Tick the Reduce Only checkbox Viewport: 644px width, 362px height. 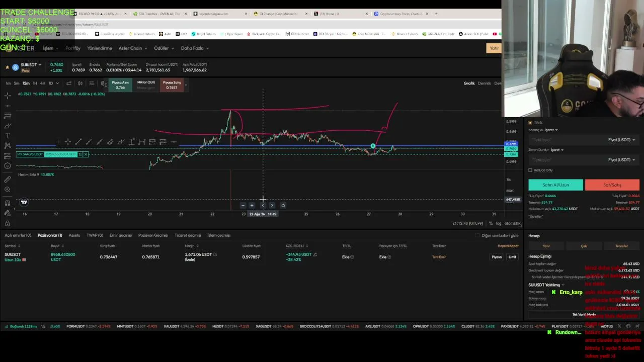click(530, 170)
